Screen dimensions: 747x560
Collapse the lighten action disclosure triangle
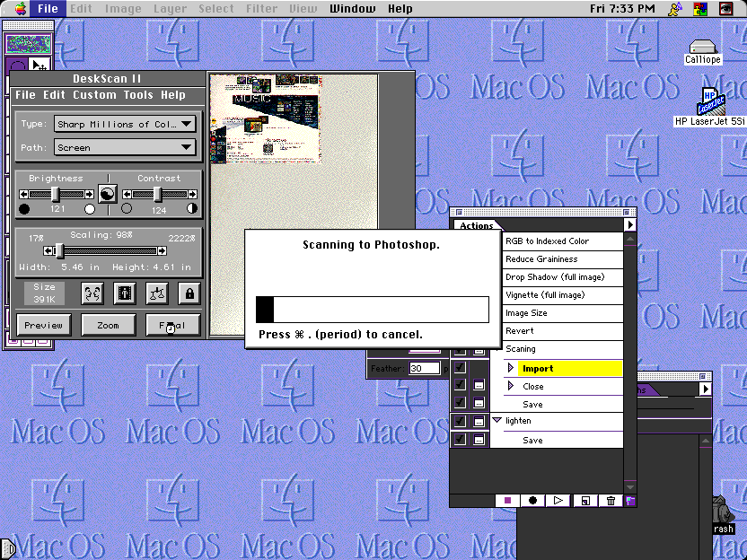(x=497, y=421)
